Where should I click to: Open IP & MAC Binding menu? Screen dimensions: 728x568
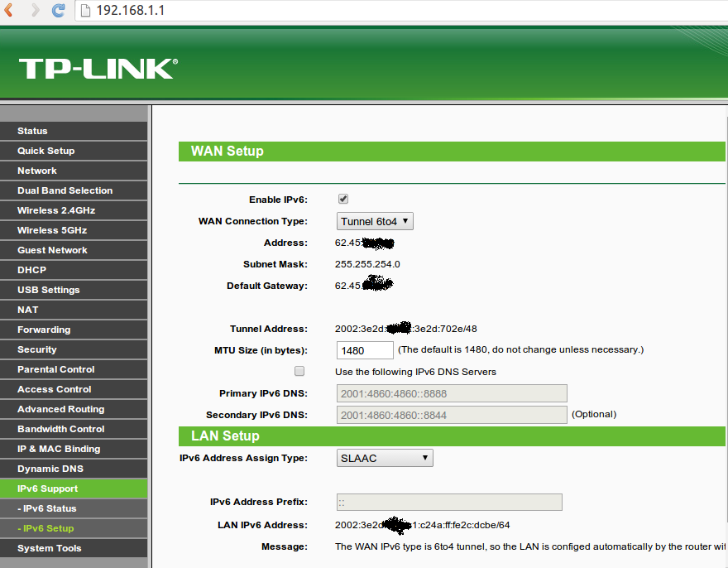74,449
